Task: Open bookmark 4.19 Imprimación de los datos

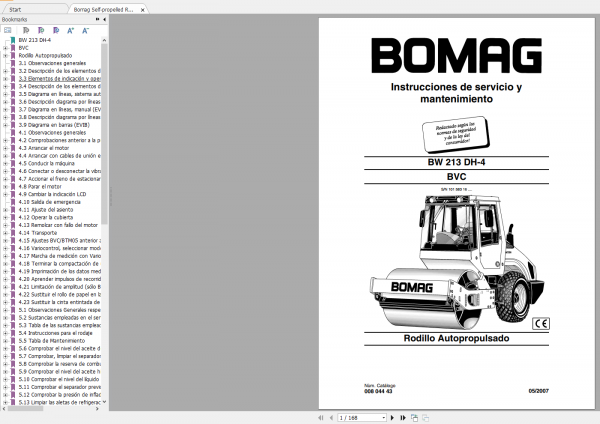Action: (59, 271)
